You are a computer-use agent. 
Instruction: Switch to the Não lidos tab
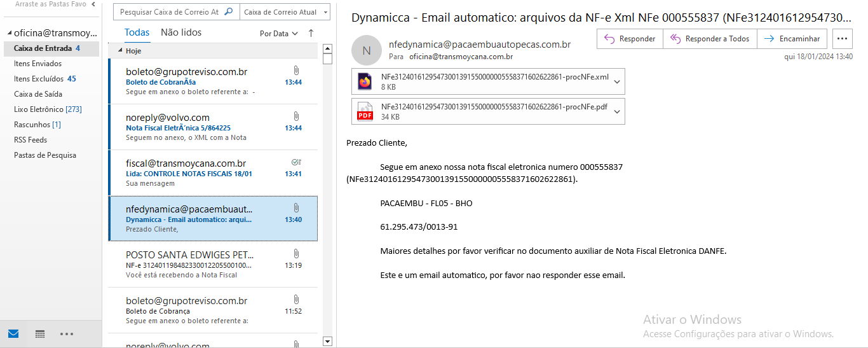[181, 32]
